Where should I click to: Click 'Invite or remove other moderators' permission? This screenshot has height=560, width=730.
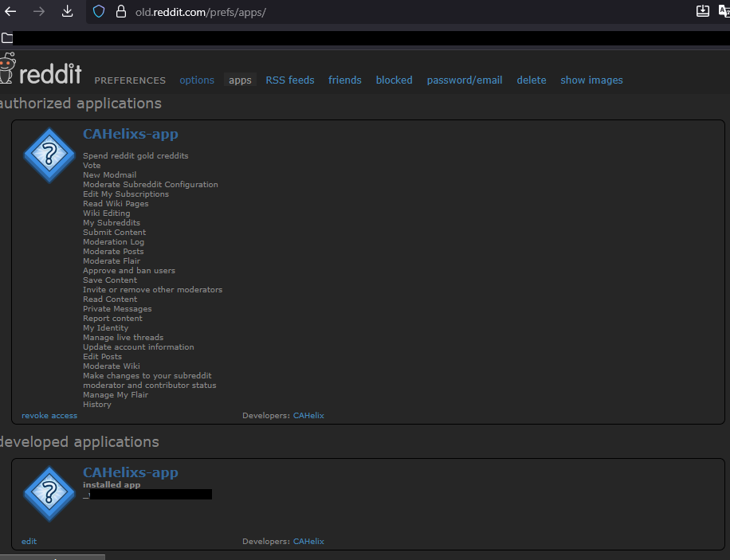coord(153,289)
